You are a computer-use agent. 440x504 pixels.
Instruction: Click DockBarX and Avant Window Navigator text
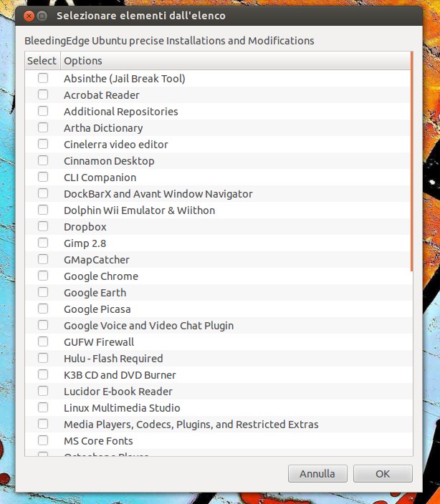tap(158, 194)
